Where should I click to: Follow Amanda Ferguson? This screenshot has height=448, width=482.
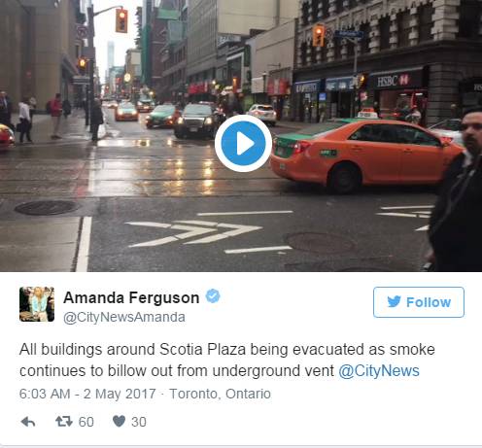[x=419, y=302]
